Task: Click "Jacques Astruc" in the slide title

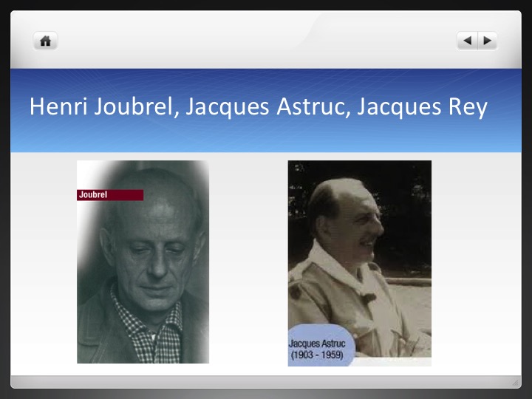Action: [x=267, y=107]
